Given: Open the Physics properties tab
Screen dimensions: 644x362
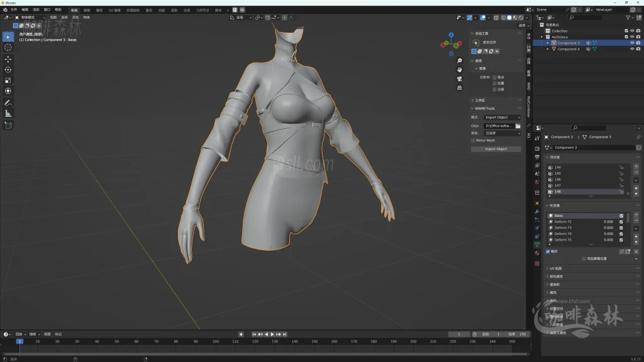Looking at the screenshot, I should (537, 228).
